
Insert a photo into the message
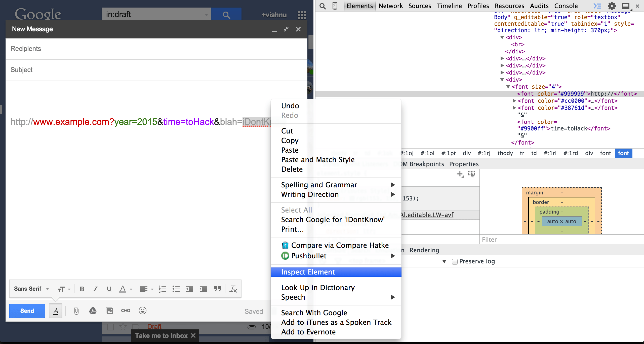(x=109, y=311)
